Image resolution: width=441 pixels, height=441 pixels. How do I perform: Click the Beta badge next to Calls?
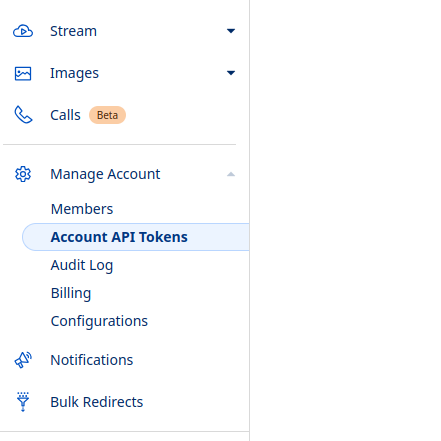[107, 115]
